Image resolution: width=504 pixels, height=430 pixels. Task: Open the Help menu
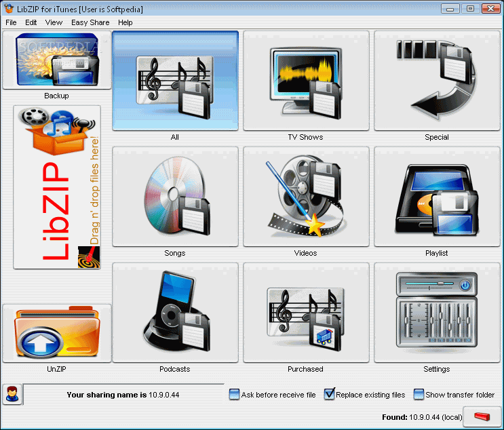tap(125, 22)
